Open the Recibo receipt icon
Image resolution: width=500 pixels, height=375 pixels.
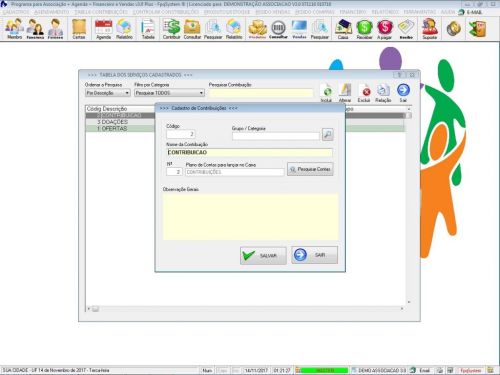click(x=406, y=29)
